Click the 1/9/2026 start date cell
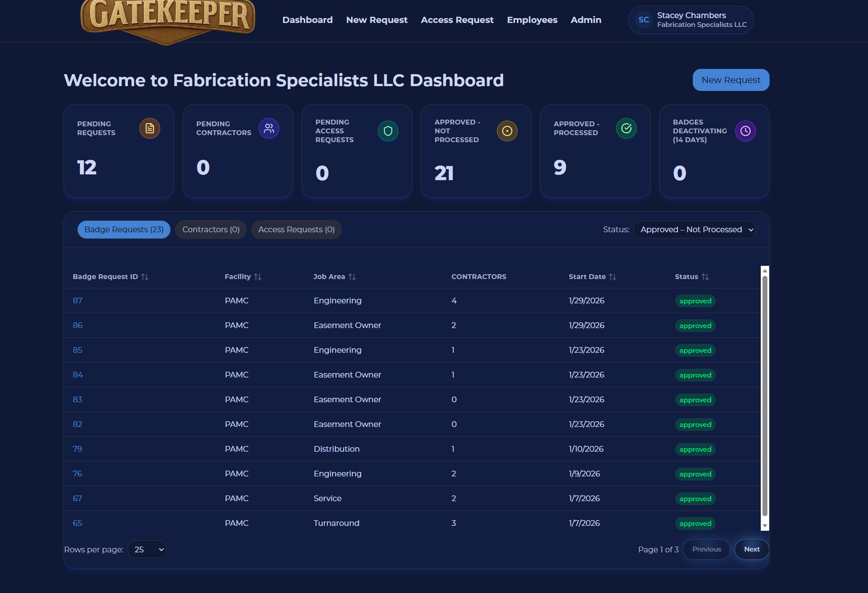The image size is (868, 593). tap(585, 474)
